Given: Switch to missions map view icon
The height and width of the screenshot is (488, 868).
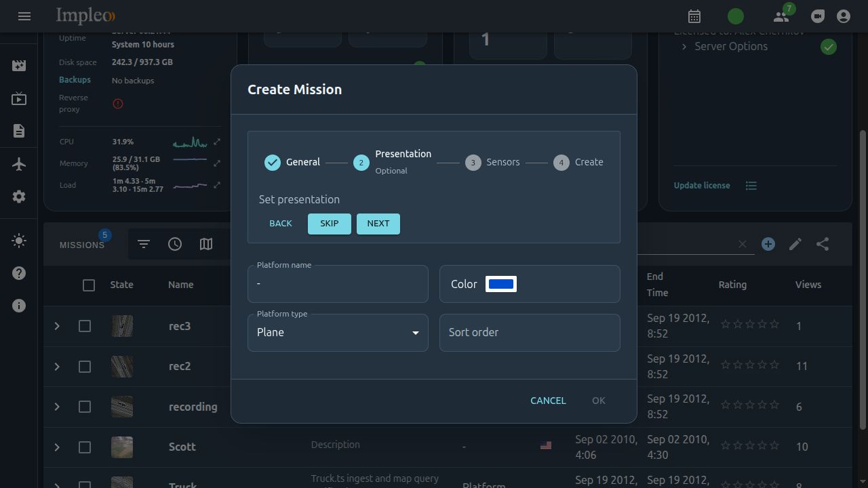Looking at the screenshot, I should (206, 244).
